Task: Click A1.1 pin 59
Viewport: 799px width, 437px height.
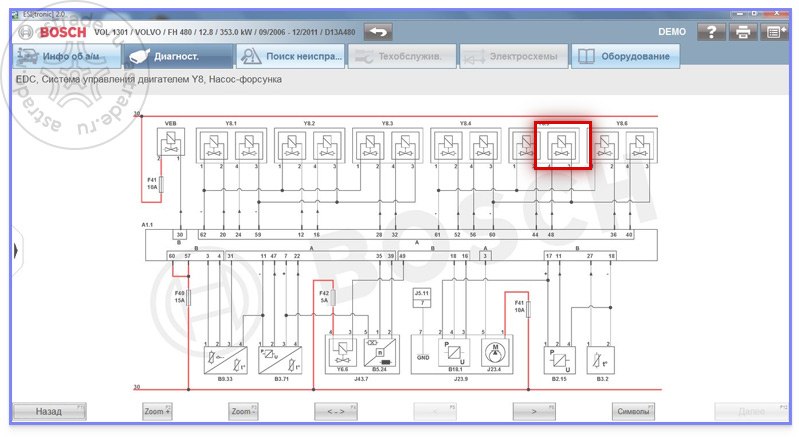Action: pos(258,235)
